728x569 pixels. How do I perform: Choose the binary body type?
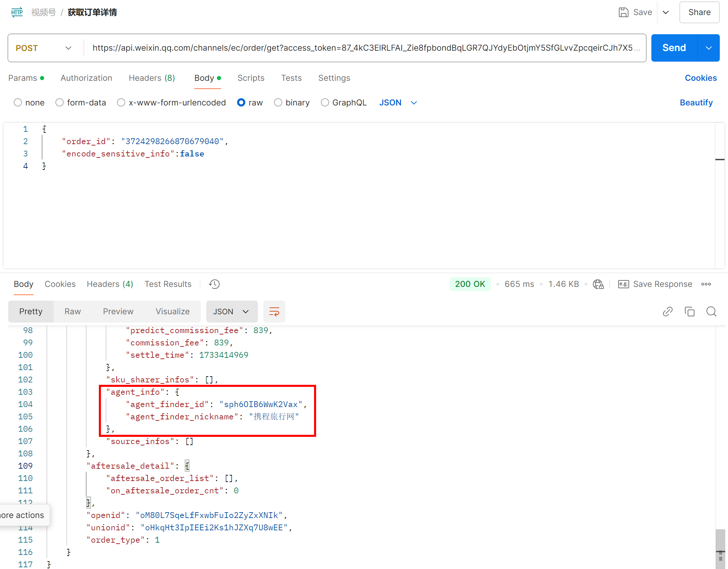coord(278,103)
